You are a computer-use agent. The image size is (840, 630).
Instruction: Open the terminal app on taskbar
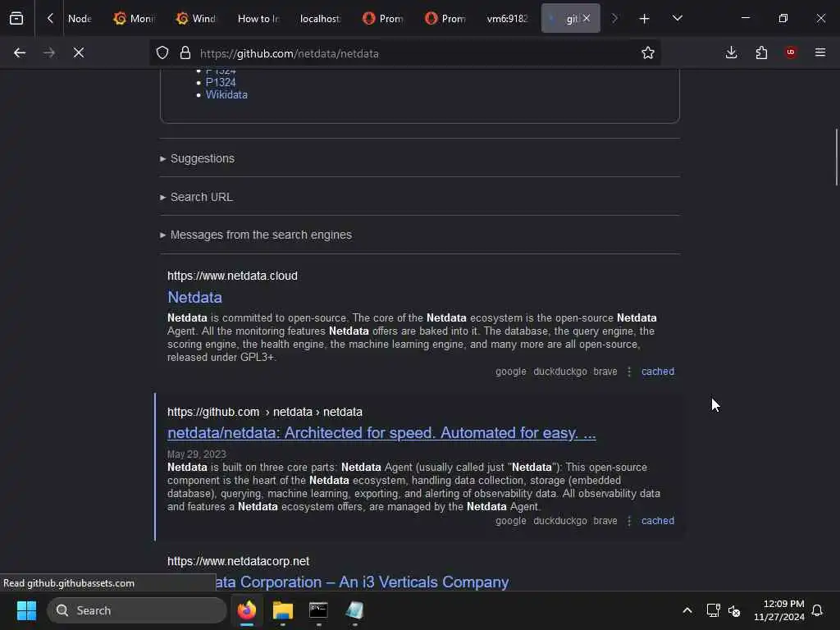tap(318, 610)
